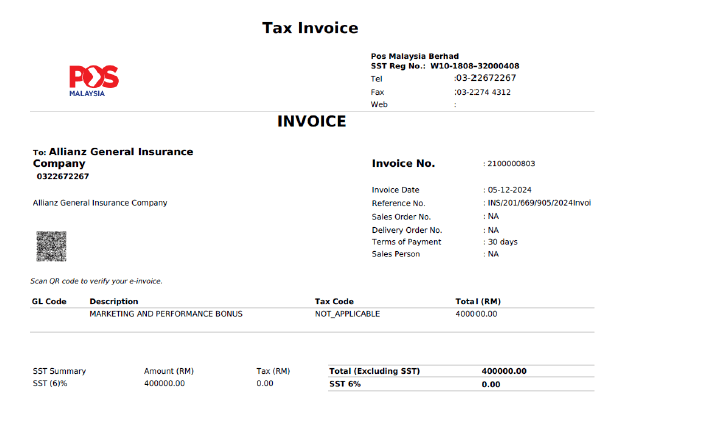The image size is (713, 421).
Task: Click the 'Web' label
Action: 379,105
